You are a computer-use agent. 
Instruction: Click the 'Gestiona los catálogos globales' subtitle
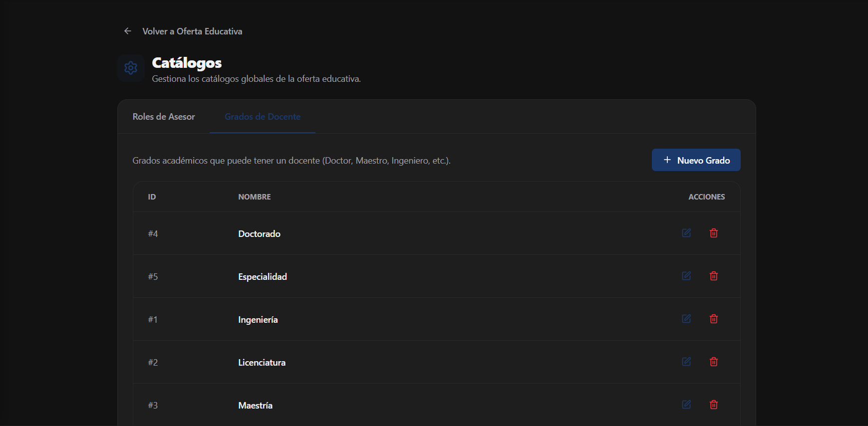256,79
